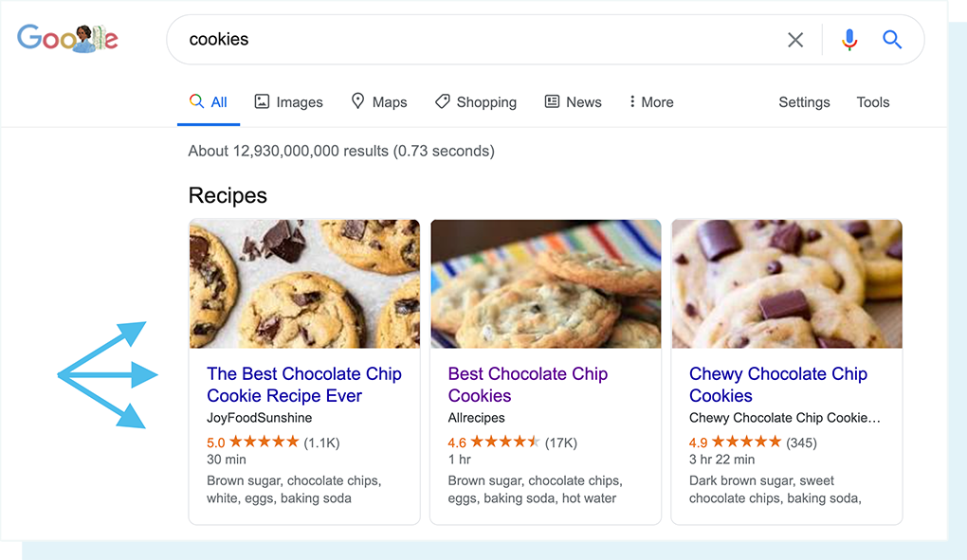
Task: Click the price tag icon beside Shopping
Action: click(442, 101)
